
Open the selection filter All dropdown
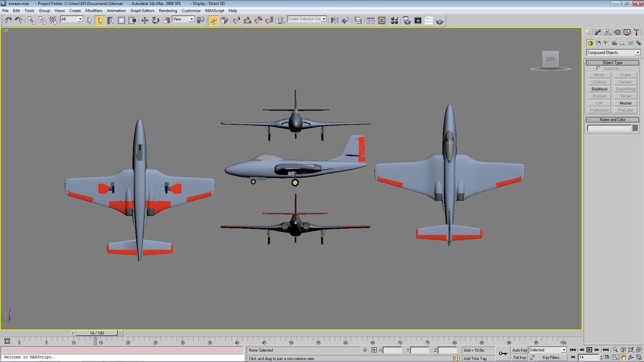(x=71, y=19)
